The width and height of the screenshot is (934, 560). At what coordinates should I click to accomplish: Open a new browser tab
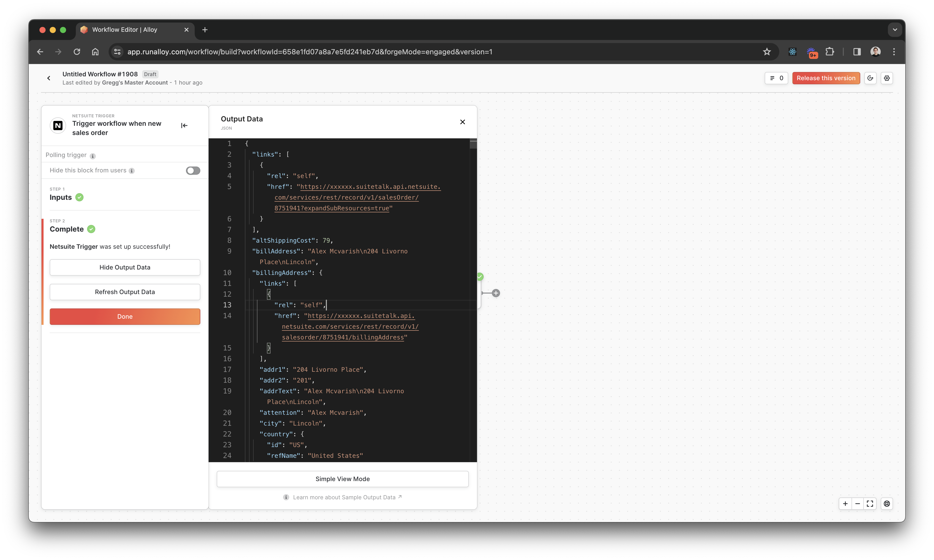(205, 29)
